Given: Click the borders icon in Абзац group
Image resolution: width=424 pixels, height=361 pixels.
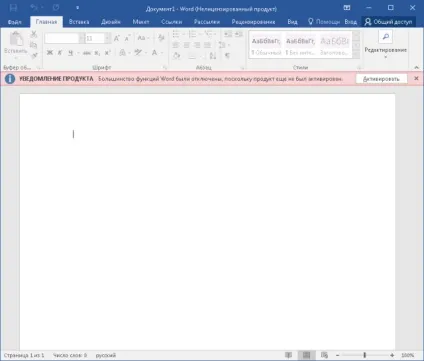Looking at the screenshot, I should [x=192, y=56].
